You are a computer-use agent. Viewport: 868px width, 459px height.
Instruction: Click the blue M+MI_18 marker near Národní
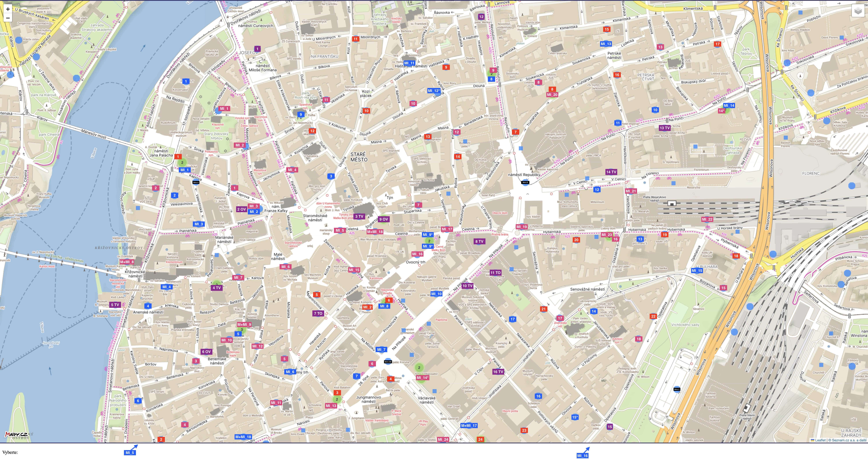click(x=243, y=437)
